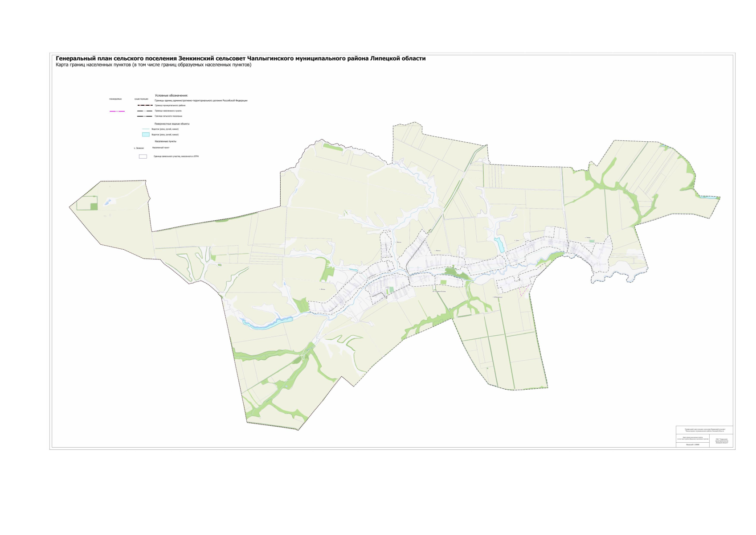Click the magenta planned boundary line symbol
The width and height of the screenshot is (756, 535).
(117, 111)
